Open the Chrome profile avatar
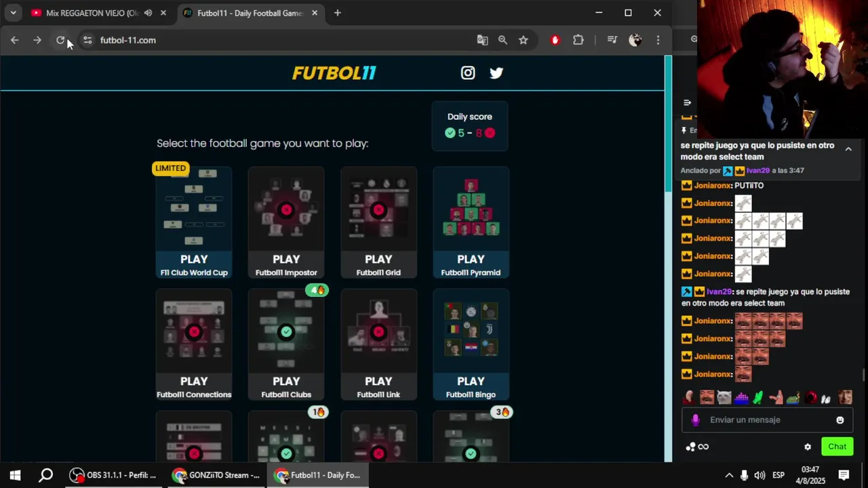This screenshot has height=488, width=868. 635,40
